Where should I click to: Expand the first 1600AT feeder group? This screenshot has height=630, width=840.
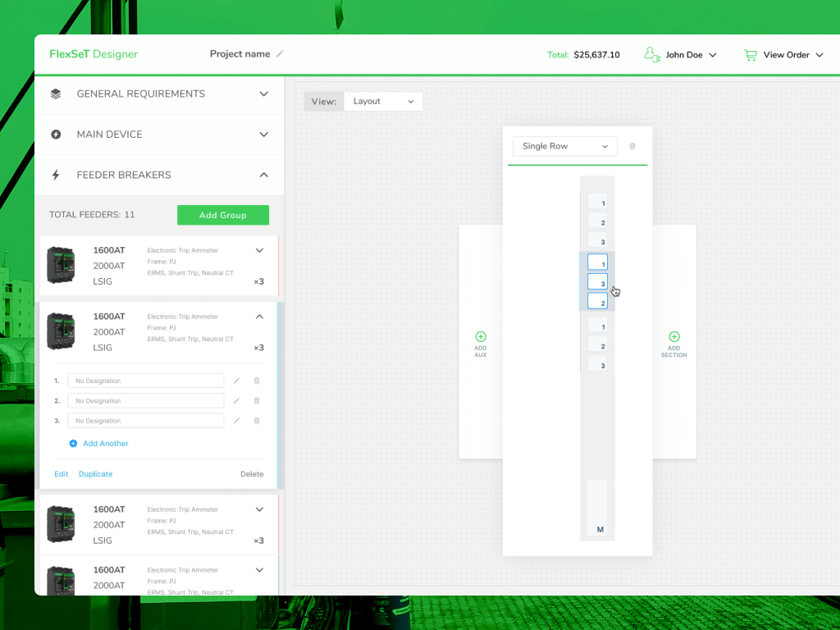point(259,250)
